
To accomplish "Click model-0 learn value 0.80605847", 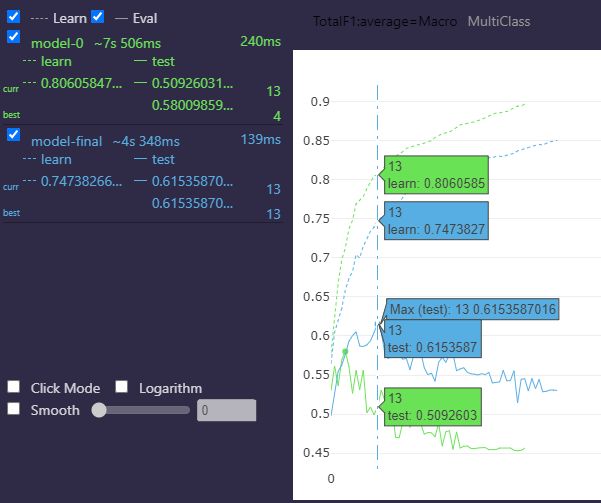I will pyautogui.click(x=81, y=83).
